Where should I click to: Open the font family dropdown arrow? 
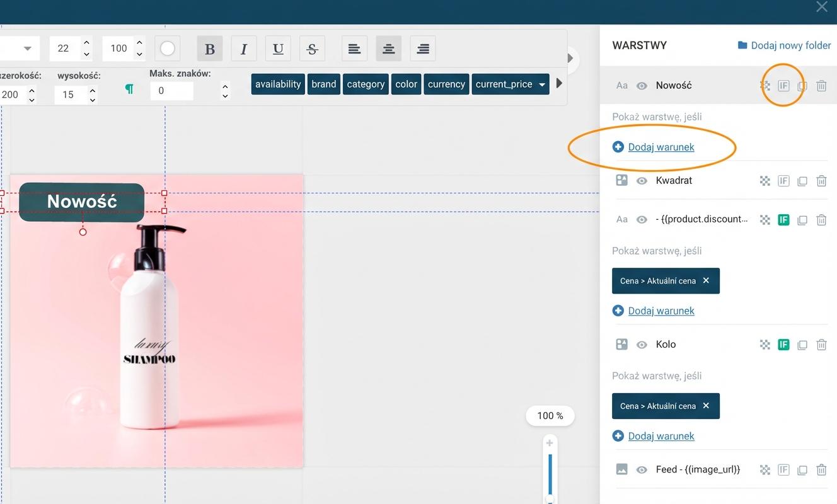[27, 49]
